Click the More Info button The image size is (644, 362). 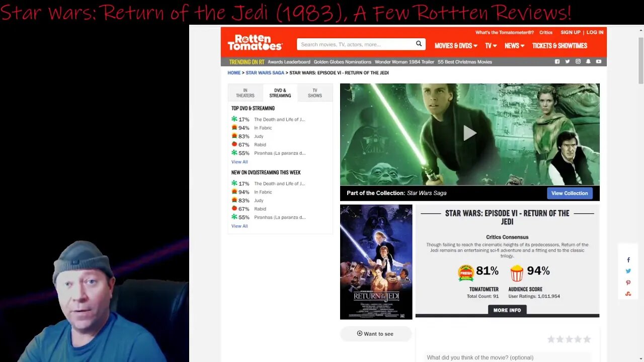coord(507,310)
